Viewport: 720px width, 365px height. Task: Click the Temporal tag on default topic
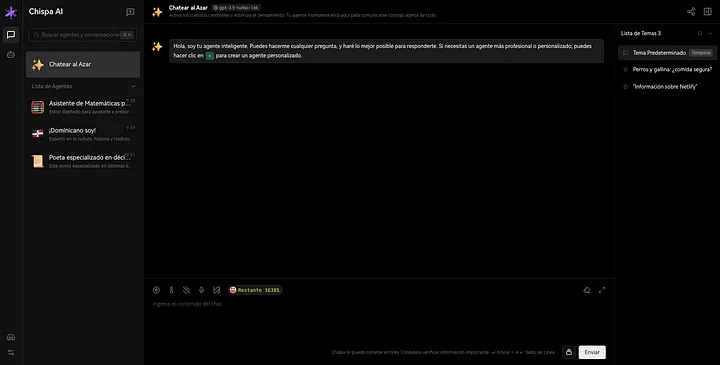coord(701,53)
